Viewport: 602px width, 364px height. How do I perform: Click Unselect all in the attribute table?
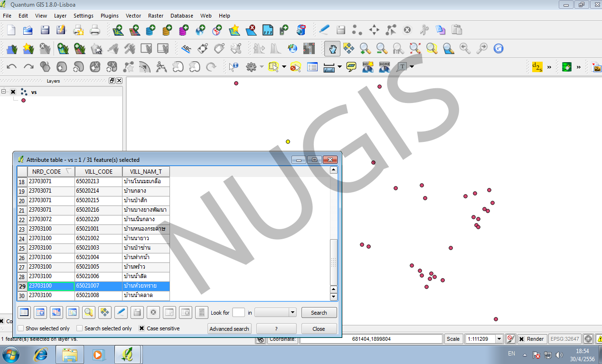(24, 312)
